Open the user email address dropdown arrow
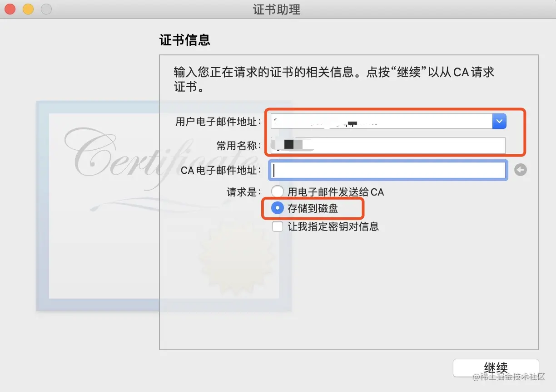The height and width of the screenshot is (392, 556). pyautogui.click(x=499, y=121)
